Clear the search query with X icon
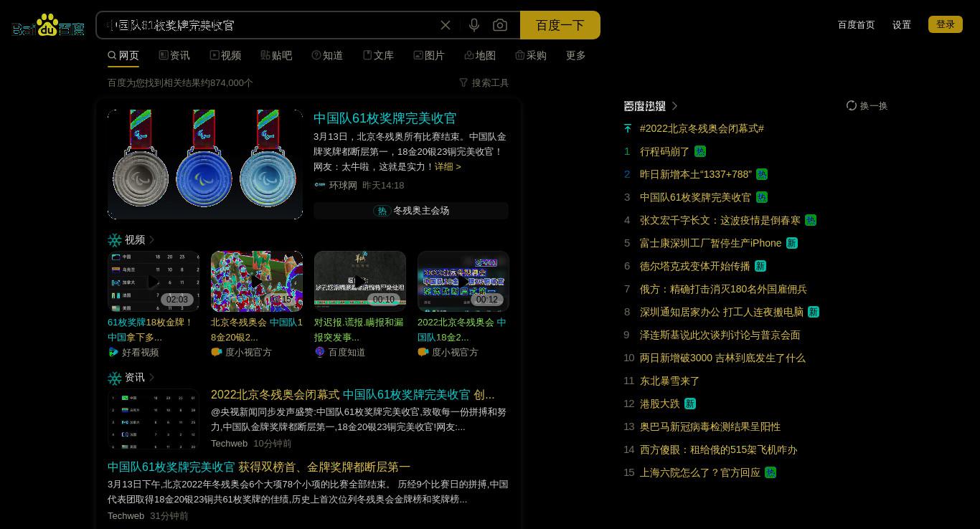980x529 pixels. tap(446, 25)
